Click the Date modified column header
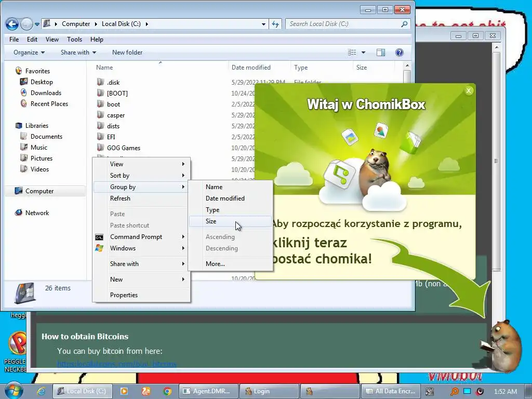This screenshot has width=532, height=399. pos(251,67)
